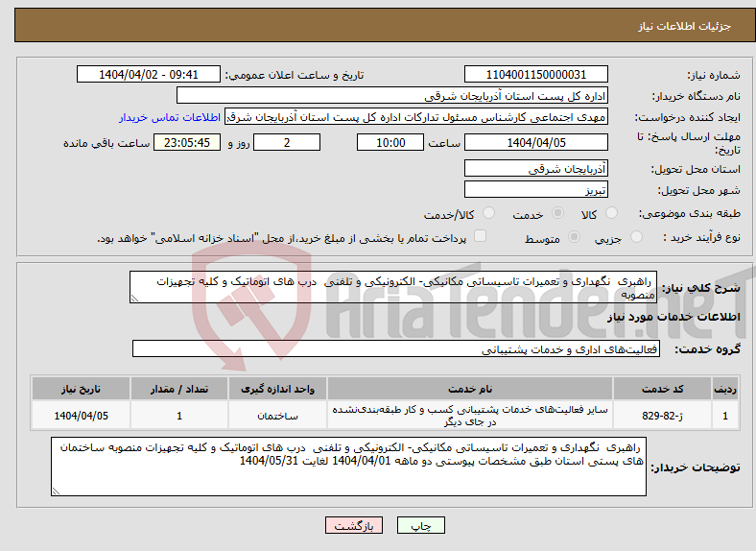Click the row number cell 1 in the table
756x551 pixels.
point(725,416)
